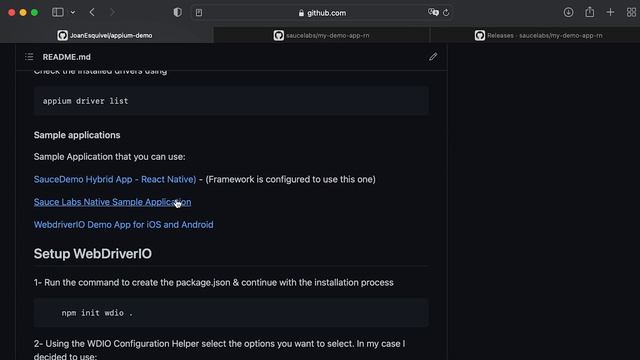Open the privacy report shield icon

point(178,13)
